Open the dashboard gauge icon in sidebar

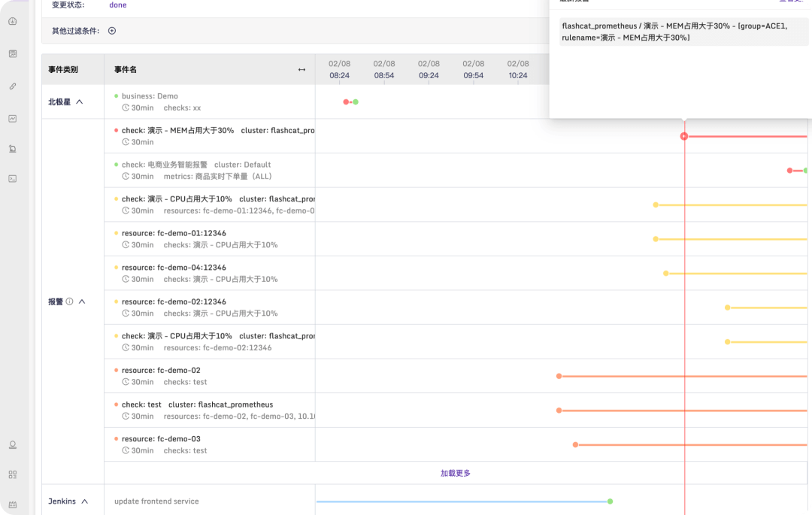[x=13, y=21]
